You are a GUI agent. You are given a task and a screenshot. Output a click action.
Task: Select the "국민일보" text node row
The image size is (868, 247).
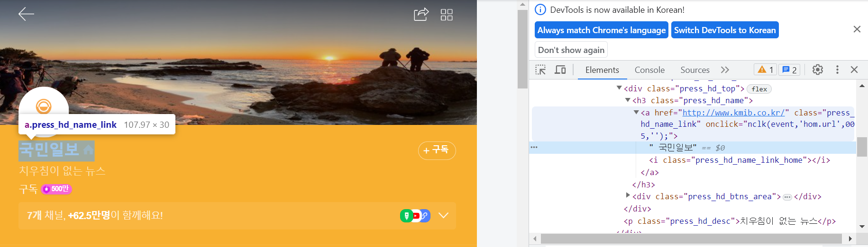(692, 148)
